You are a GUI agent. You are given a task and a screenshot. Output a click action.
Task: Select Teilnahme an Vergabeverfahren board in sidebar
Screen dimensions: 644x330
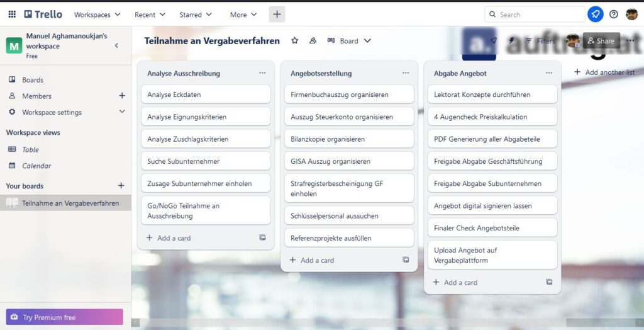(65, 203)
